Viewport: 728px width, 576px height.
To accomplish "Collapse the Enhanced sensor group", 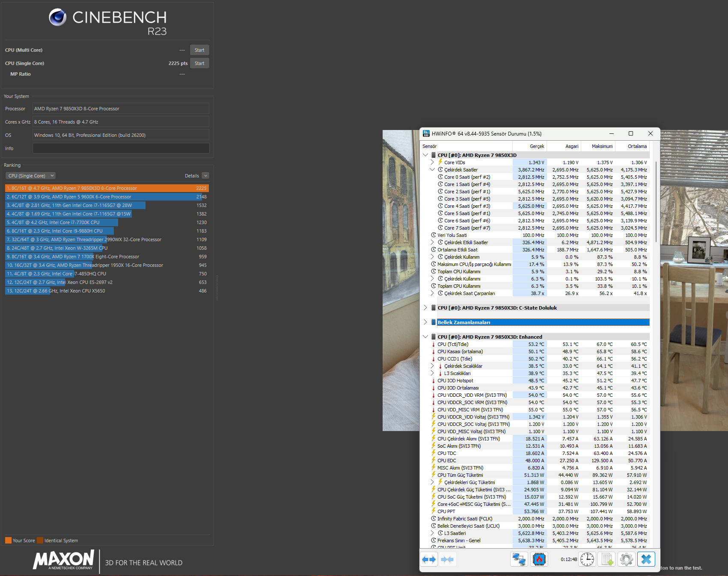I will point(425,337).
